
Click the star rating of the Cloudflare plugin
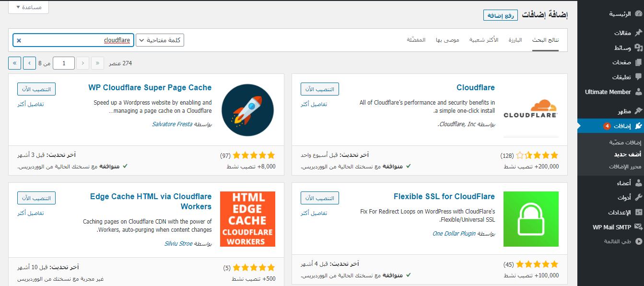point(538,155)
